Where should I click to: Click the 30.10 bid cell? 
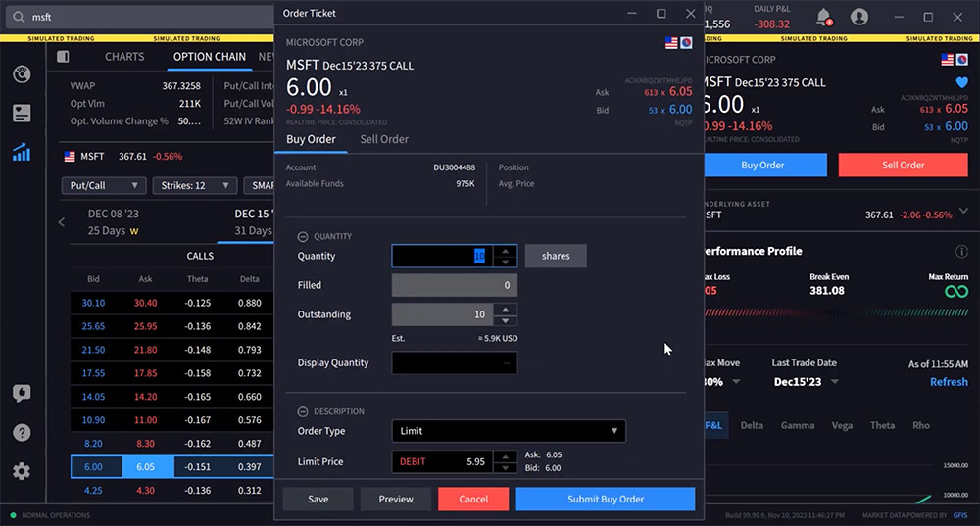coord(94,303)
